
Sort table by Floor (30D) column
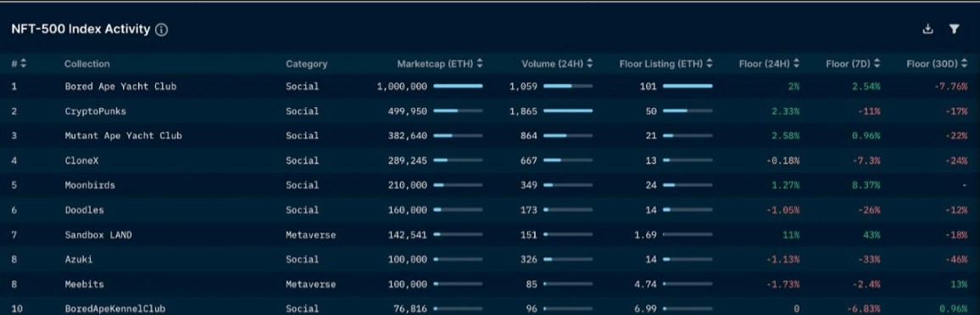point(964,64)
